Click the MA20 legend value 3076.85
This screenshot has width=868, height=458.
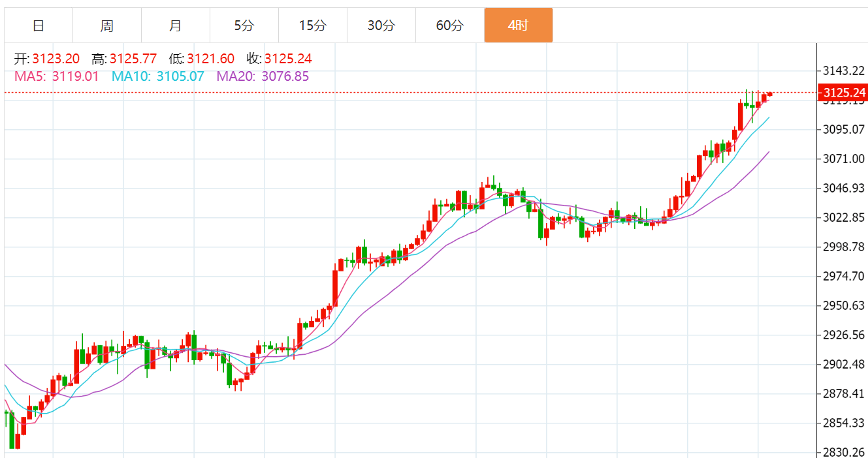[x=285, y=76]
